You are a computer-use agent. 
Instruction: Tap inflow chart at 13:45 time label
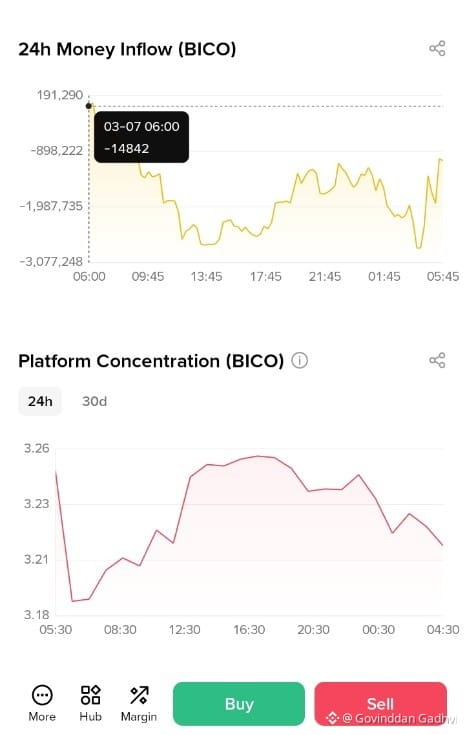click(206, 277)
